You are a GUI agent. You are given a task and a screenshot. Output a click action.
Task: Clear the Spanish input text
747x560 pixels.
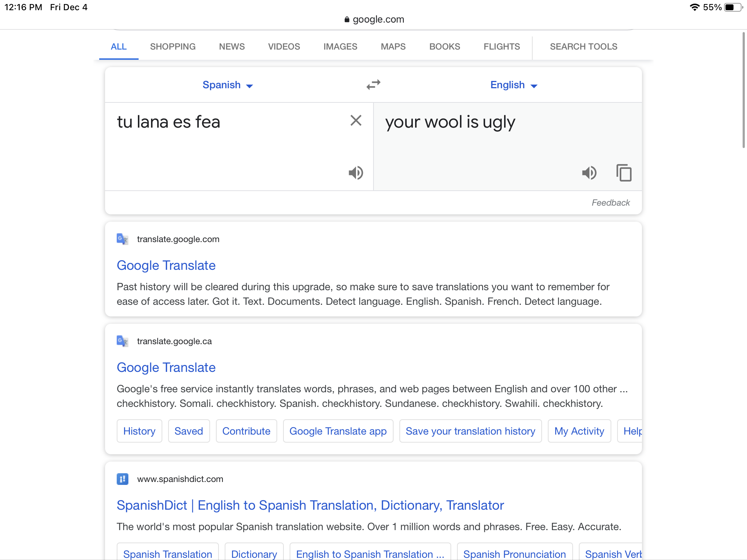pos(356,120)
